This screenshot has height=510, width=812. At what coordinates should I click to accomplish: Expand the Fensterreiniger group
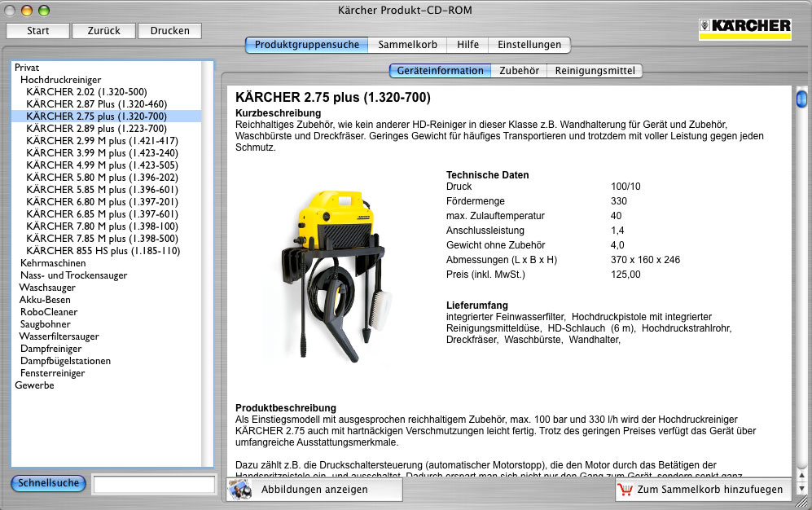tap(52, 373)
